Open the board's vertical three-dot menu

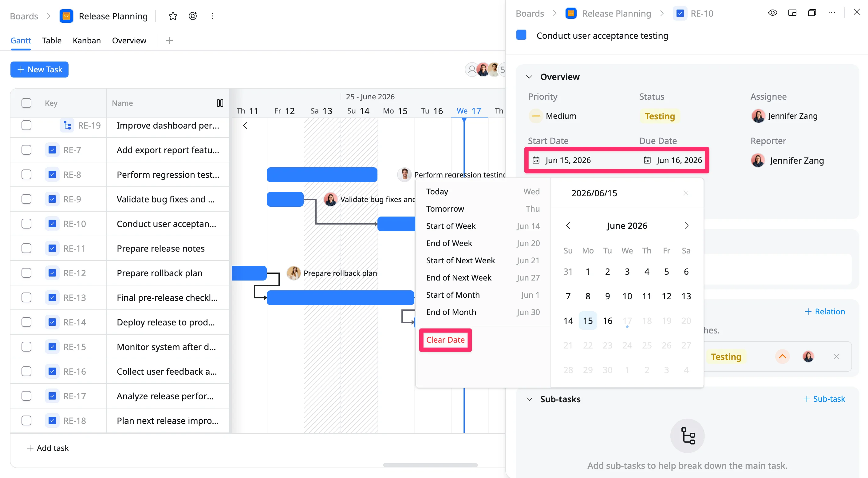(212, 16)
